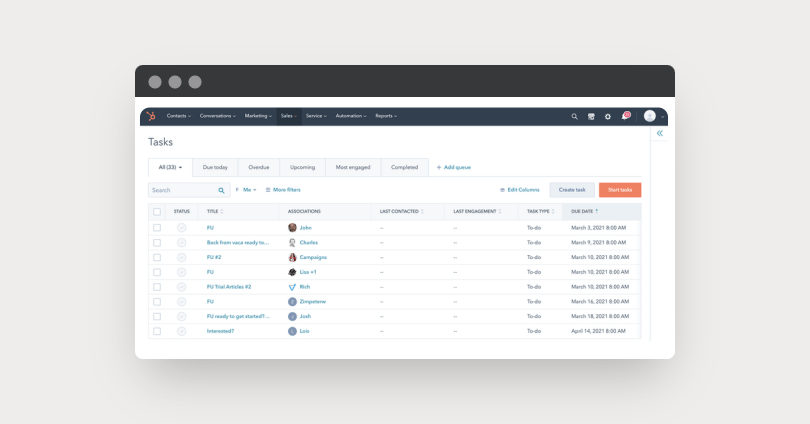This screenshot has width=810, height=424.
Task: Mark John's FU task as complete
Action: pos(181,228)
